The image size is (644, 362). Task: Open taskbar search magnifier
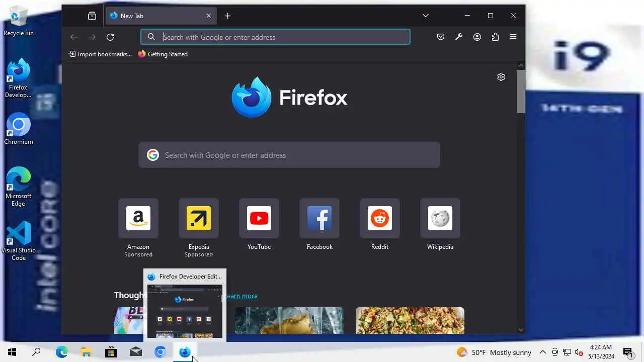[x=36, y=352]
